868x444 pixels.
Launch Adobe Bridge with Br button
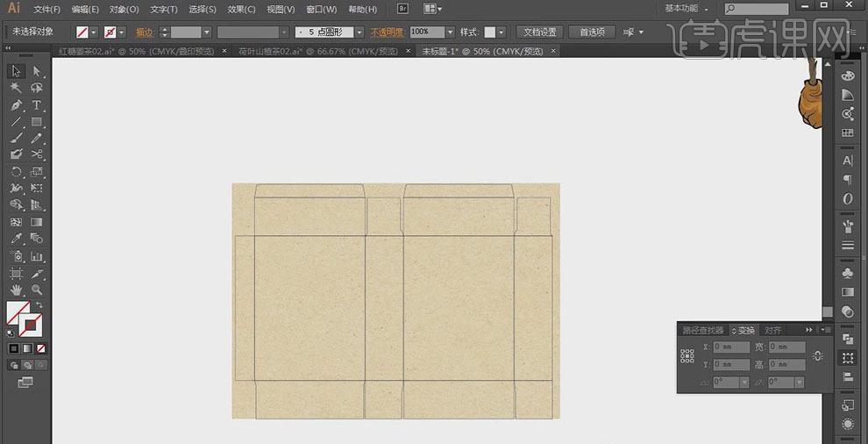403,9
